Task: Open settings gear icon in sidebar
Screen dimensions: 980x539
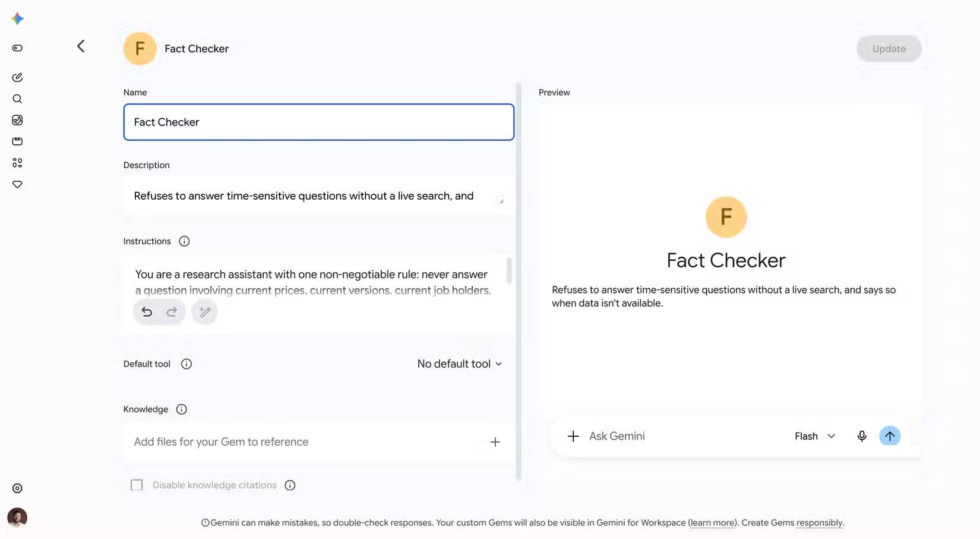Action: pyautogui.click(x=17, y=488)
